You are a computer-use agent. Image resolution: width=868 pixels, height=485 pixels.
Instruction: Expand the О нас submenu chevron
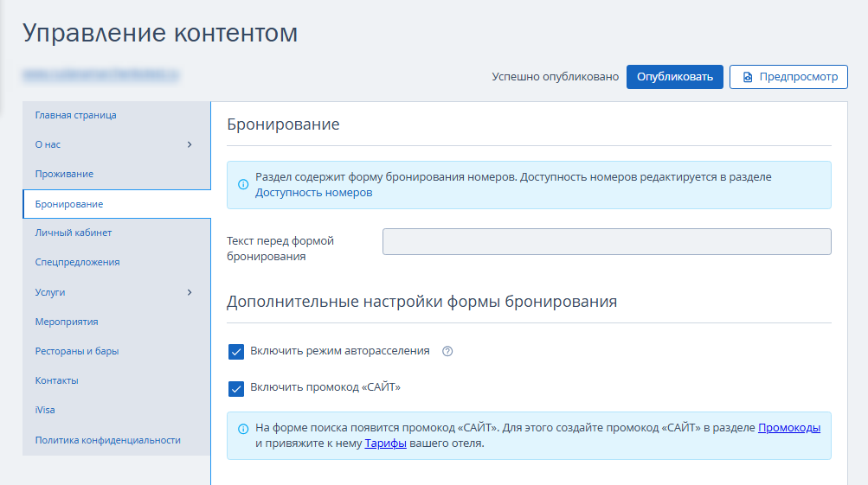(x=190, y=144)
